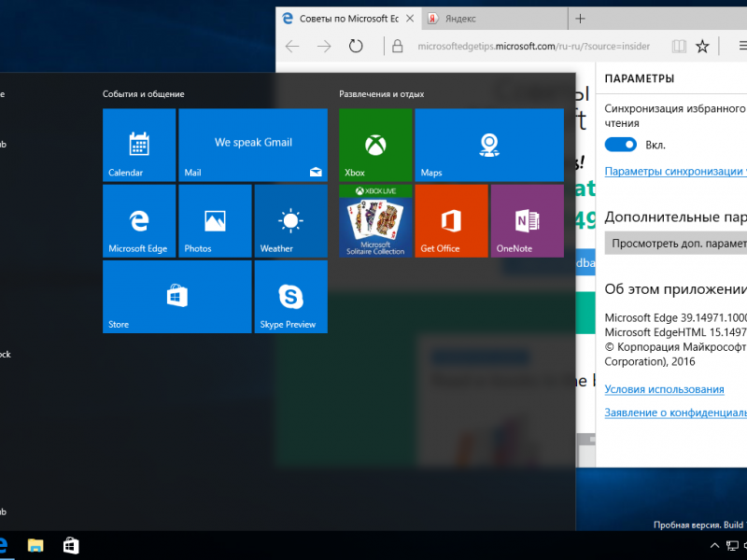This screenshot has height=560, width=747.
Task: Click the Об этом приложении heading
Action: point(675,289)
